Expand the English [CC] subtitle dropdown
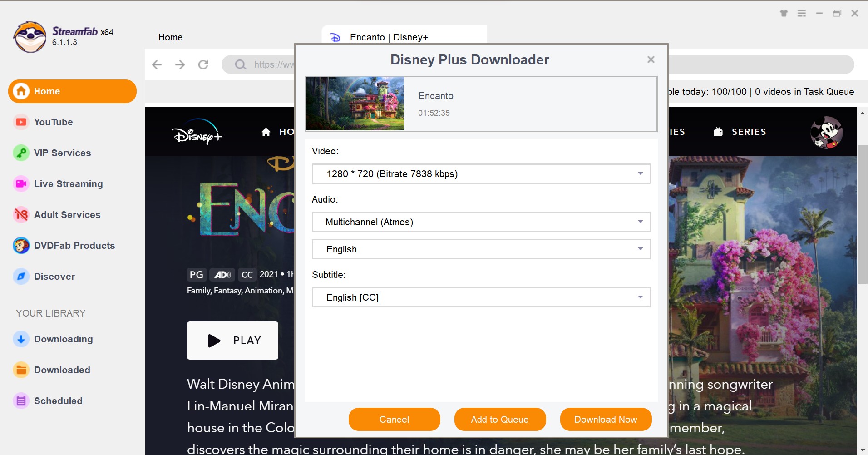Viewport: 868px width, 455px height. [x=481, y=297]
